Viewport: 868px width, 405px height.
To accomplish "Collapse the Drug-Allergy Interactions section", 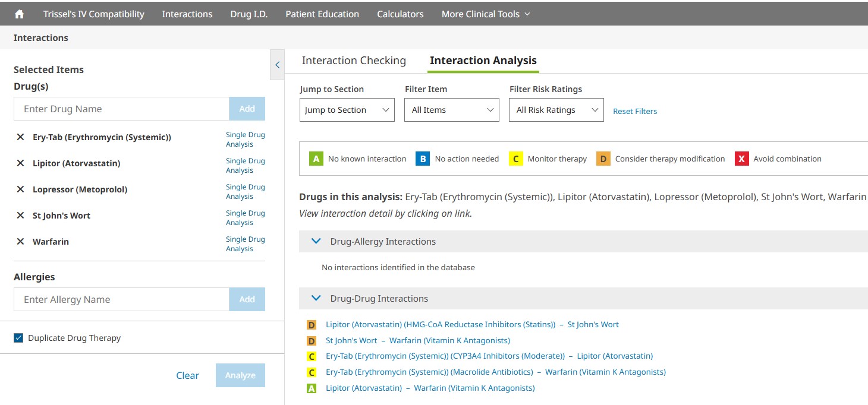I will [316, 242].
